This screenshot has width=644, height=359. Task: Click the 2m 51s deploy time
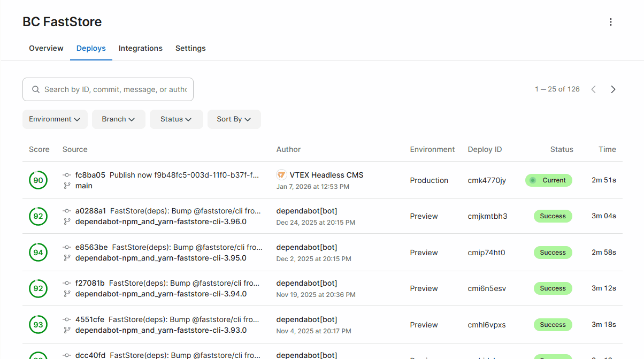(604, 180)
